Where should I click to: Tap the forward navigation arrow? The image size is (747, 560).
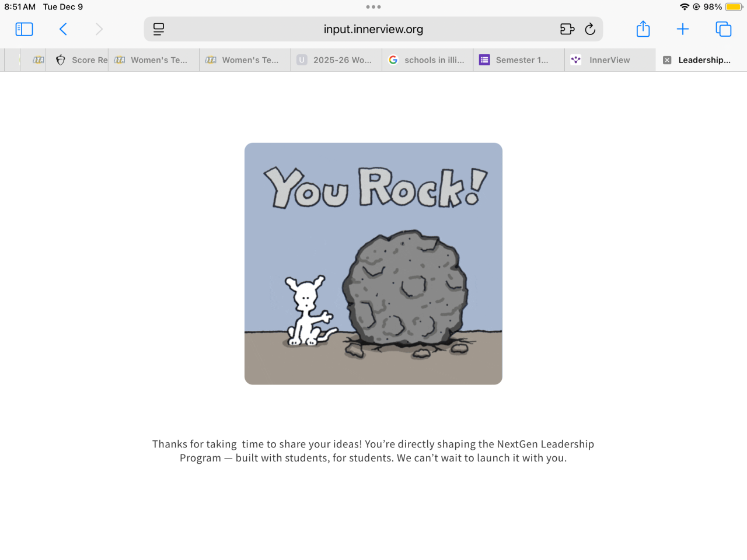click(99, 29)
